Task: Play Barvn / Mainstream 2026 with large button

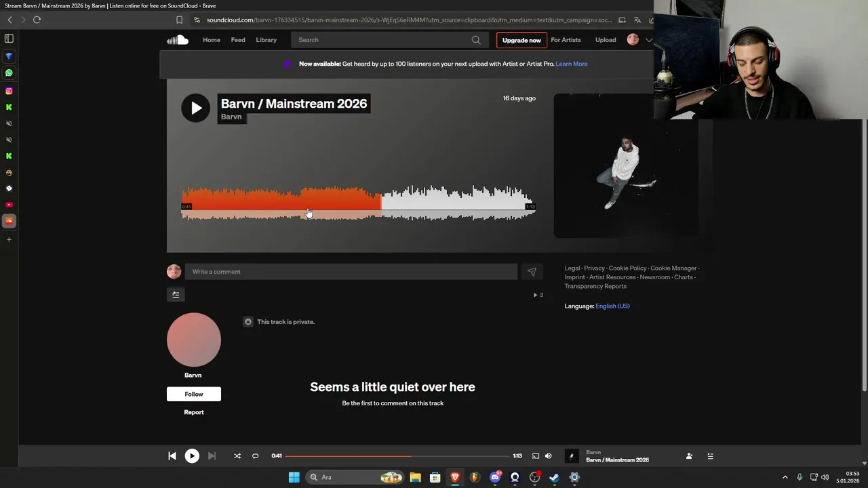Action: pyautogui.click(x=195, y=108)
